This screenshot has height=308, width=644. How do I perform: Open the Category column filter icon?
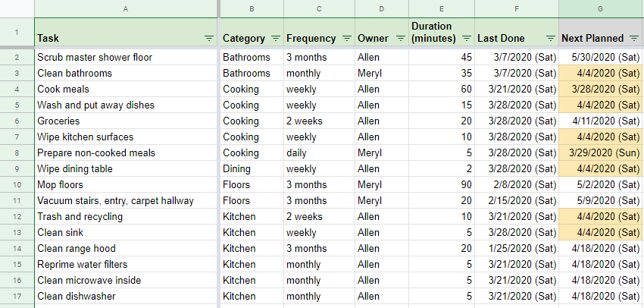point(276,38)
